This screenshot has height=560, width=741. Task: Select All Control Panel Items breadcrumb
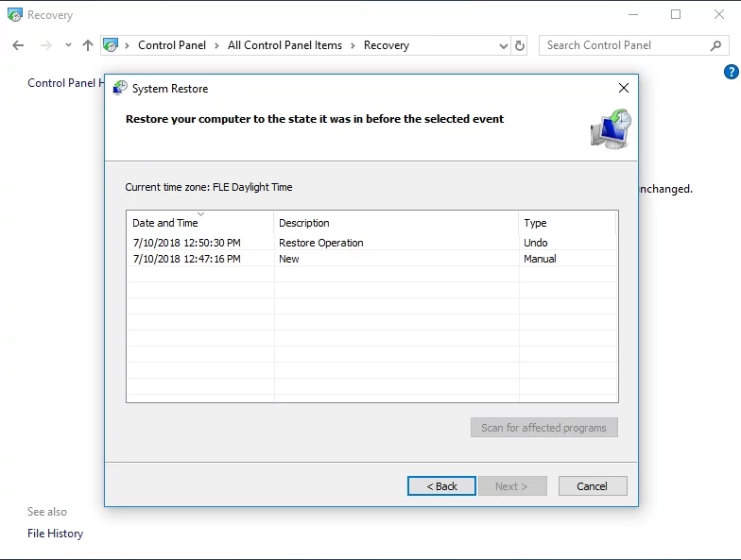pos(284,45)
